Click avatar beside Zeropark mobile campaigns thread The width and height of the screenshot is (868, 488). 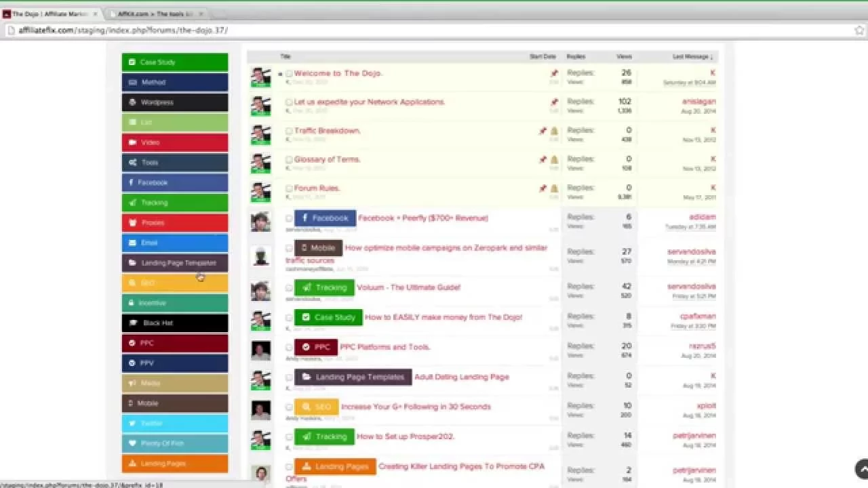click(x=261, y=256)
